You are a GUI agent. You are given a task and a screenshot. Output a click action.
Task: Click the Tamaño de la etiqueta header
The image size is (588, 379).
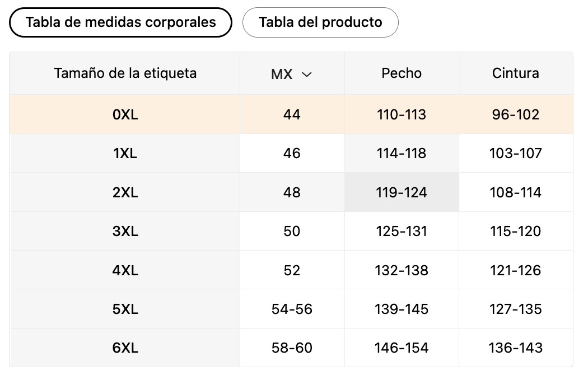[125, 73]
